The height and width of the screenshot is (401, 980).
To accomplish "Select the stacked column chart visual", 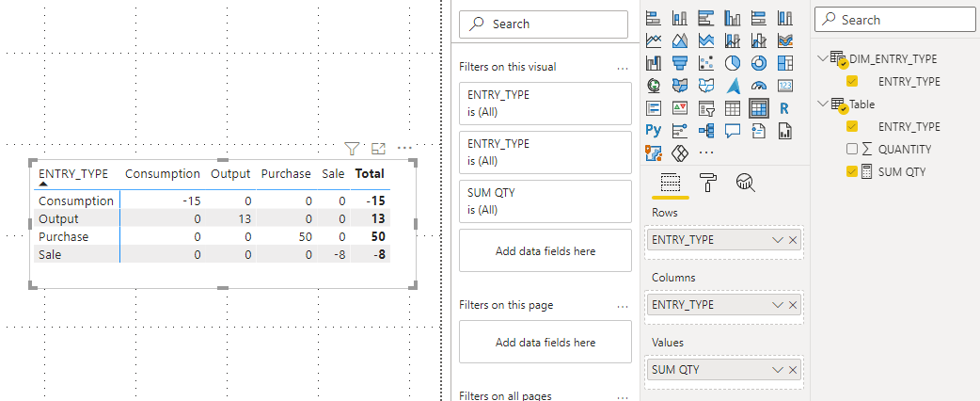I will [680, 18].
